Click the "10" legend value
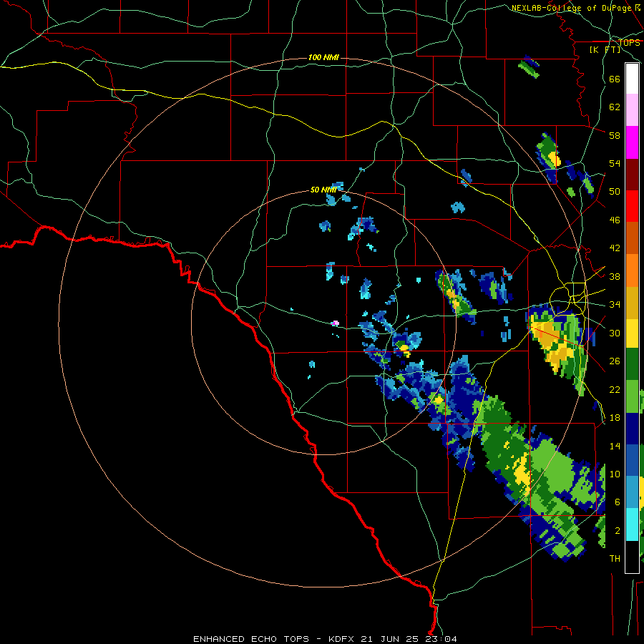This screenshot has width=644, height=644. coord(615,474)
